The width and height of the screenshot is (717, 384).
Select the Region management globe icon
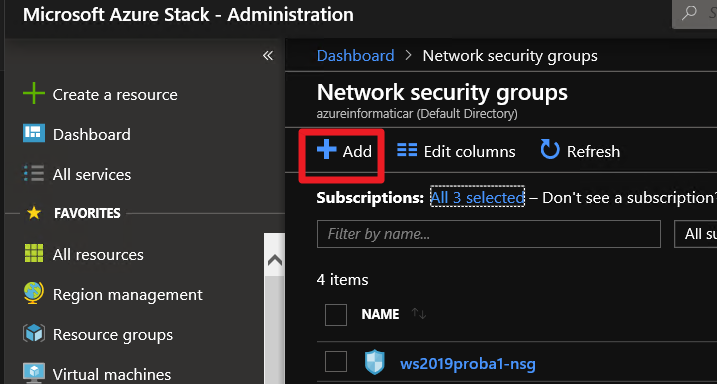click(34, 293)
